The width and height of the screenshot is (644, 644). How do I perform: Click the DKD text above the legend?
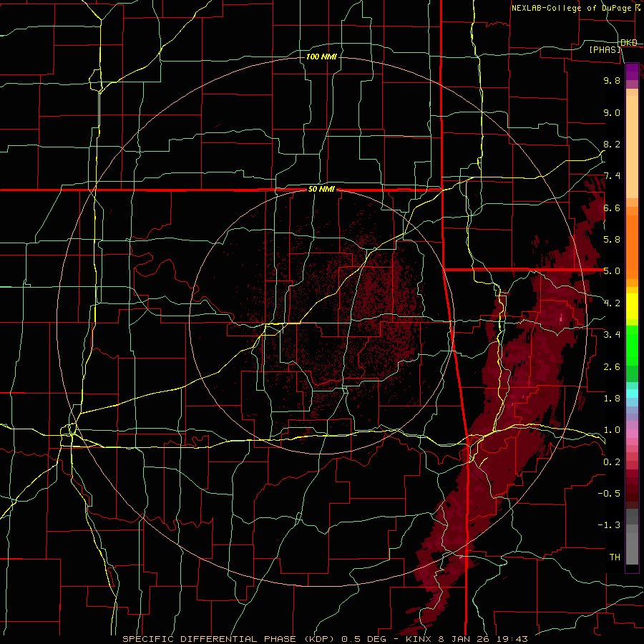(629, 43)
